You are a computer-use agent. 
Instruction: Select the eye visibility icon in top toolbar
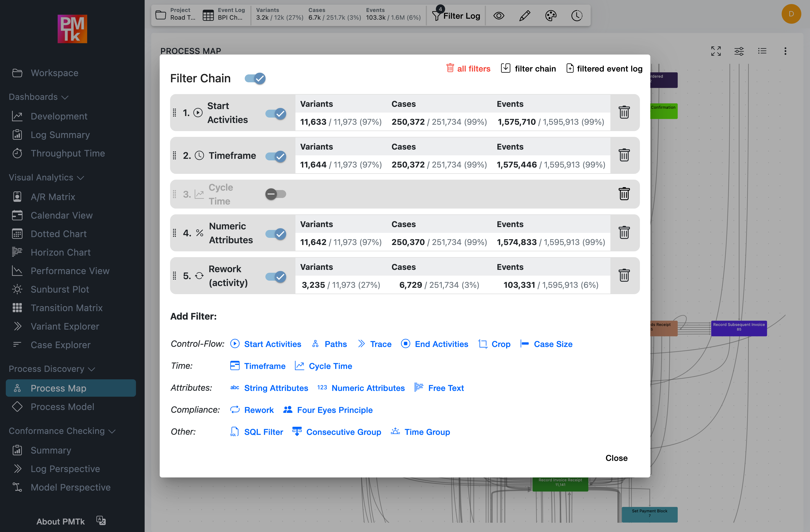pyautogui.click(x=499, y=15)
